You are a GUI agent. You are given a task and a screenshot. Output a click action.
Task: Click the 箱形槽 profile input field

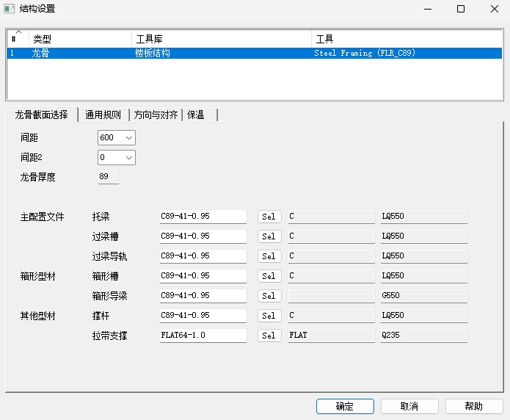203,276
